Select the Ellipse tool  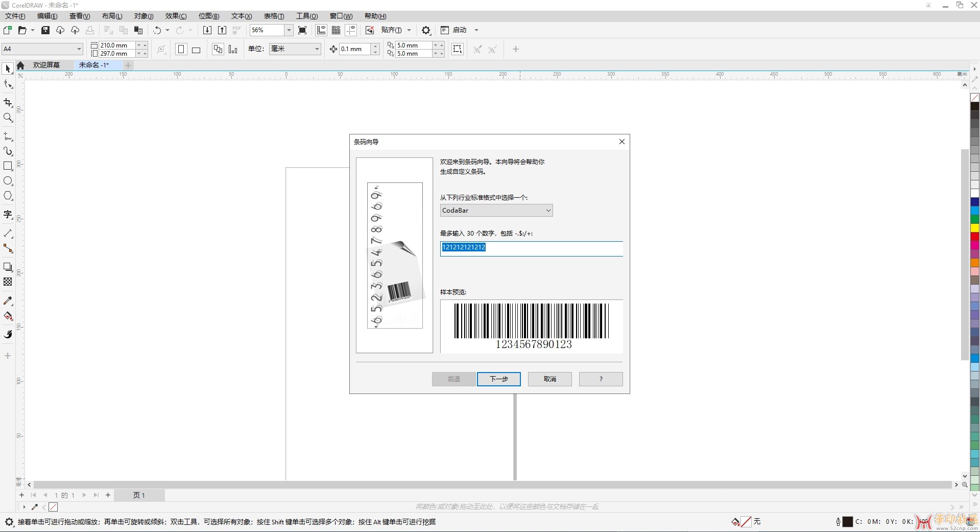8,181
